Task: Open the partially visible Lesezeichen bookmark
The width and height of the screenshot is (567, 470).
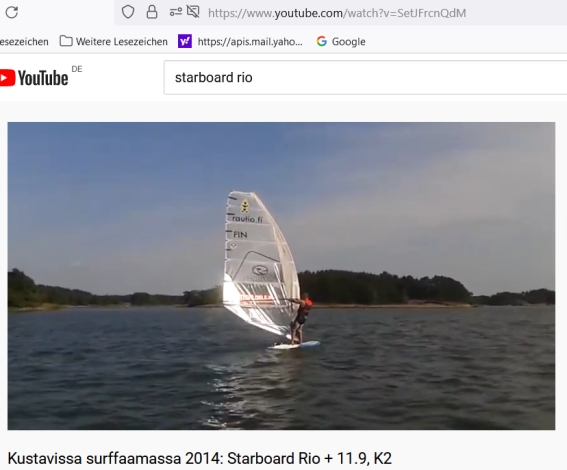Action: pyautogui.click(x=24, y=42)
